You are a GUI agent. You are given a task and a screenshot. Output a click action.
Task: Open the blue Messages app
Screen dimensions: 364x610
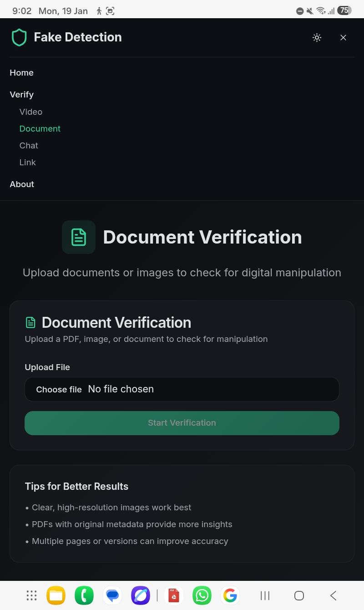pyautogui.click(x=112, y=595)
